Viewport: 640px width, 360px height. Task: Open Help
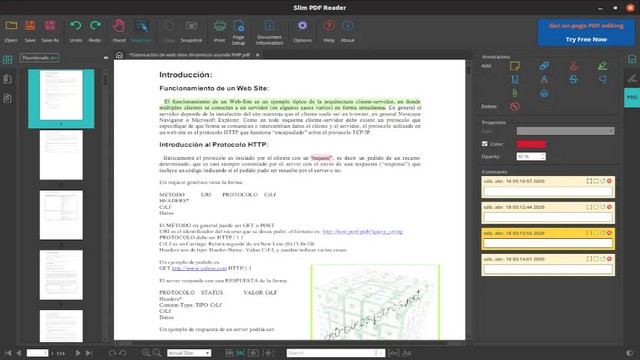pyautogui.click(x=329, y=31)
